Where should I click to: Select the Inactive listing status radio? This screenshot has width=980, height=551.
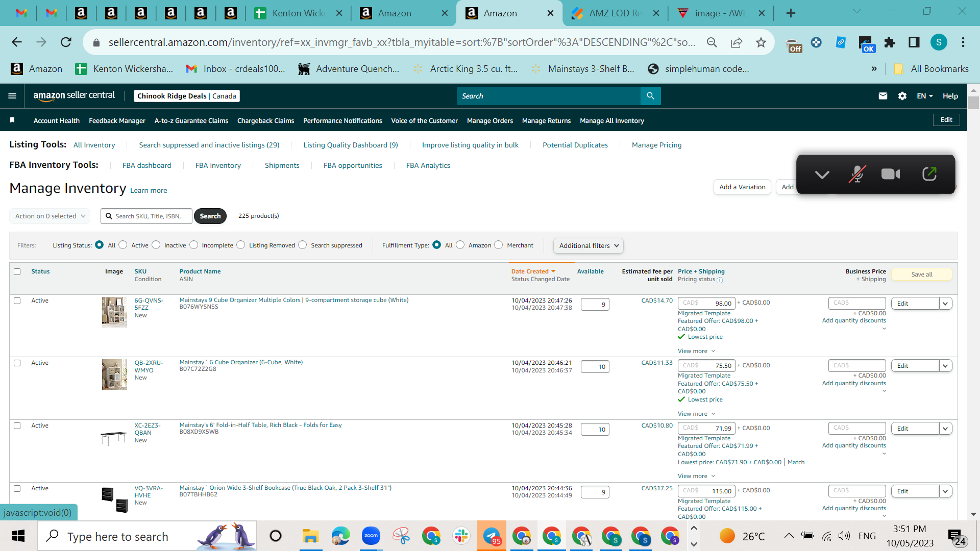(156, 245)
